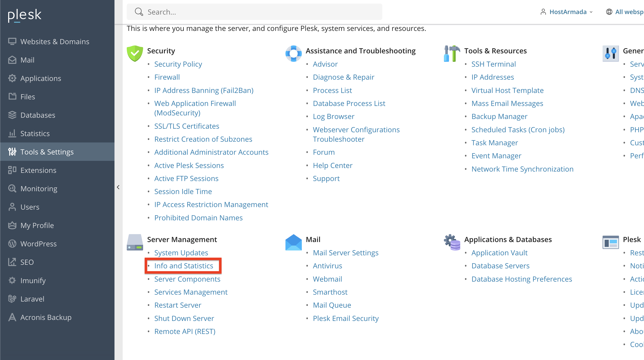Open the Security Policy link
Viewport: 644px width, 360px height.
coord(178,64)
